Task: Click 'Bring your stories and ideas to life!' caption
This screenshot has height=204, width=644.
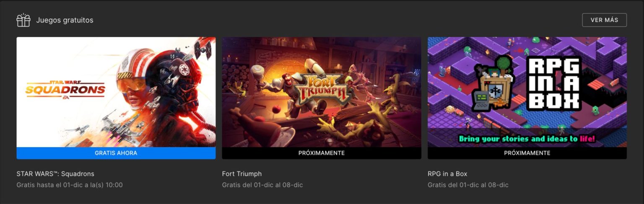Action: 527,138
